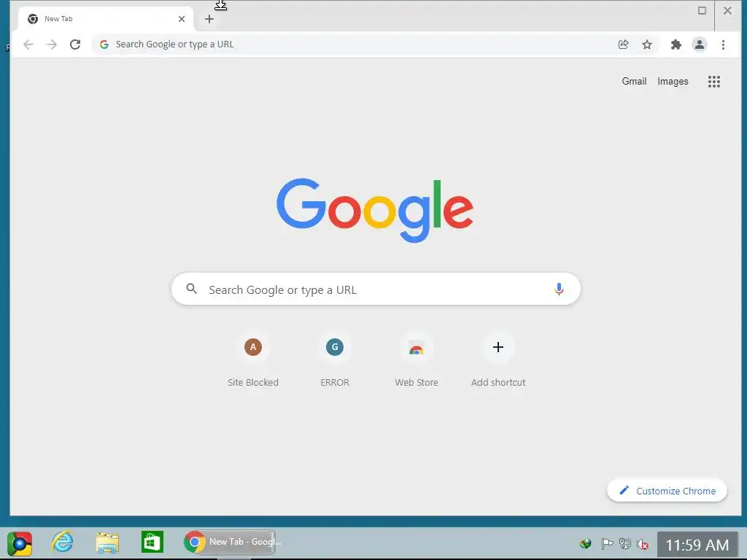The image size is (747, 560).
Task: Open Images link
Action: 673,82
